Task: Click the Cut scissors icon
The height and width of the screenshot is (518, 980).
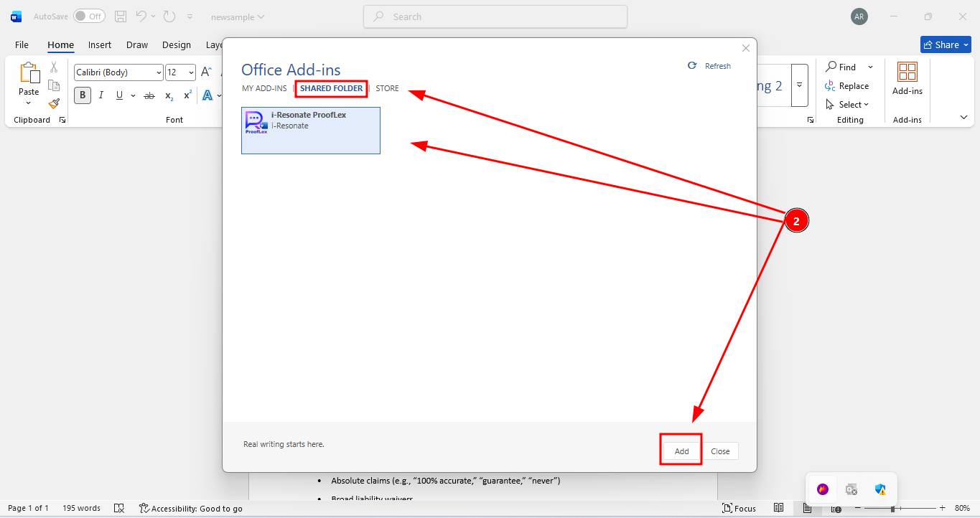Action: [54, 67]
